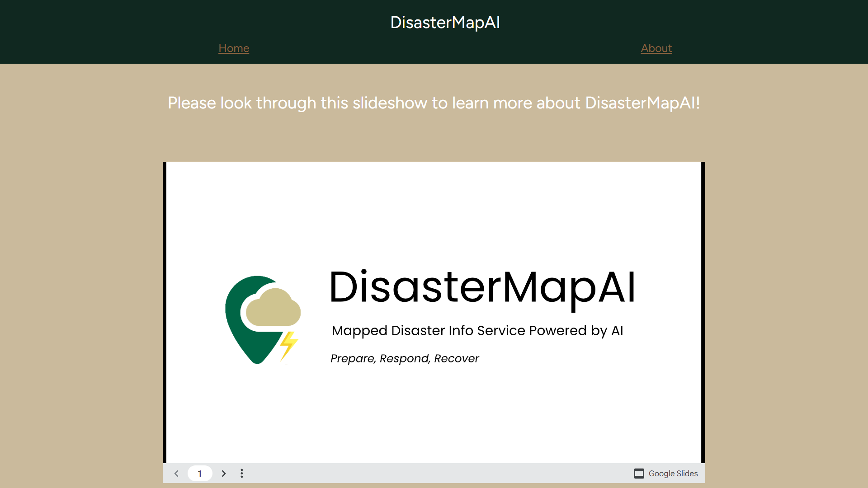Click the slide number 1 indicator
The image size is (868, 488).
[x=200, y=474]
